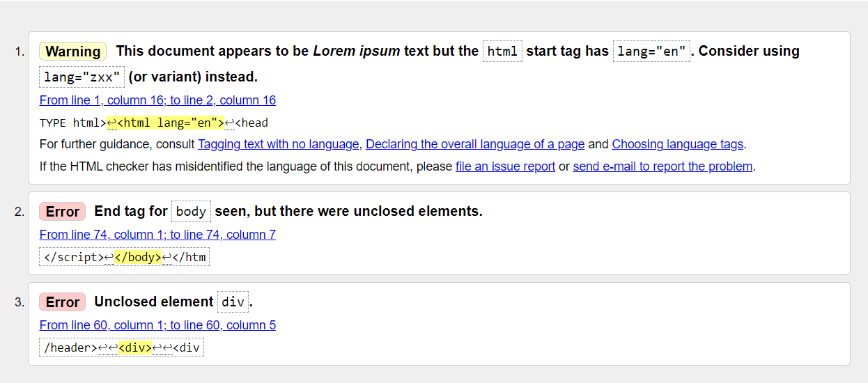Click the html code token in warning

click(x=502, y=52)
